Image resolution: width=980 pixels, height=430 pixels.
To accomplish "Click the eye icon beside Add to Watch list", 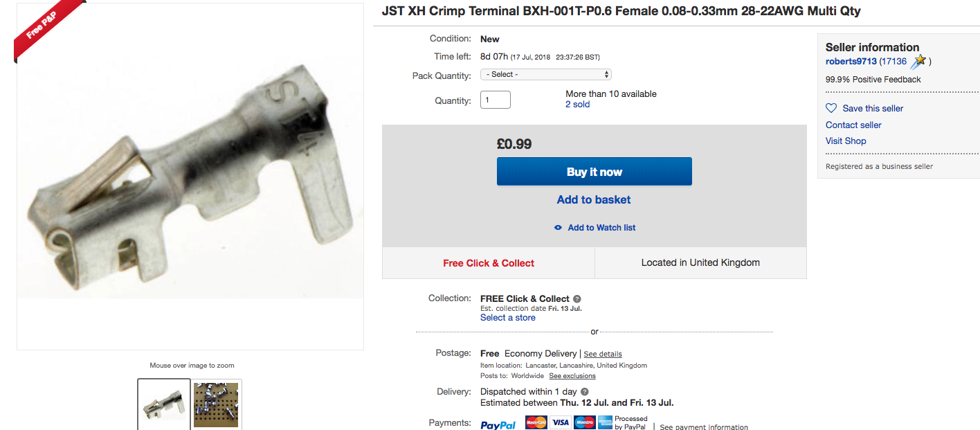I will tap(558, 228).
